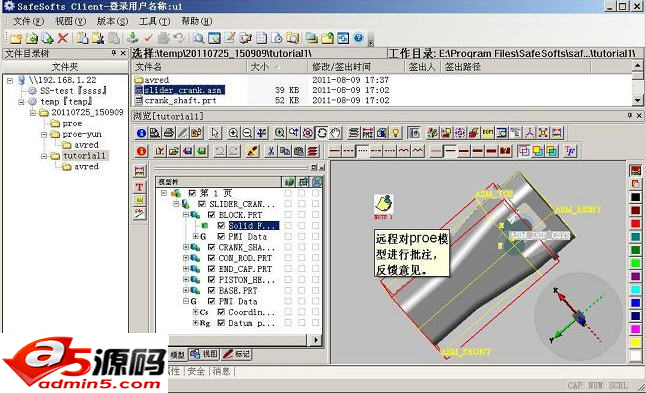
Task: Click the red X delete icon in main toolbar
Action: point(63,38)
